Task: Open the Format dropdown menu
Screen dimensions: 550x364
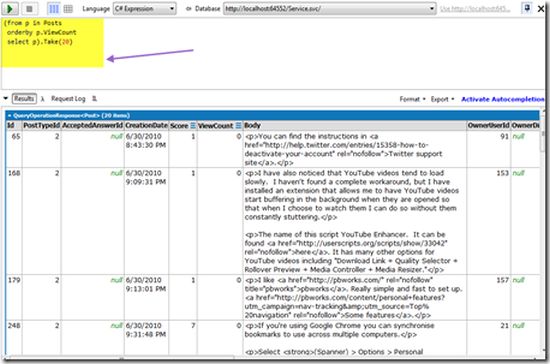Action: coord(412,99)
